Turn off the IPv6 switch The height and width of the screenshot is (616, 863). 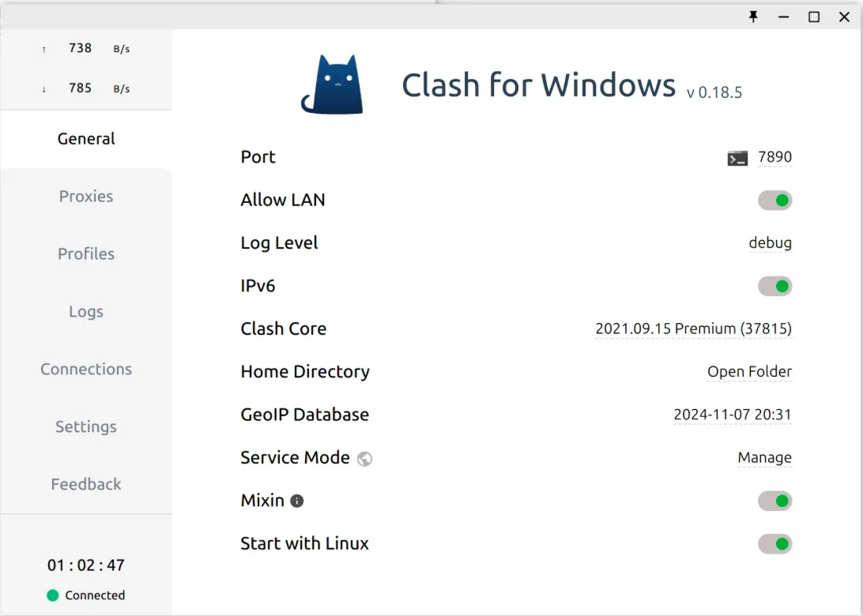tap(774, 286)
